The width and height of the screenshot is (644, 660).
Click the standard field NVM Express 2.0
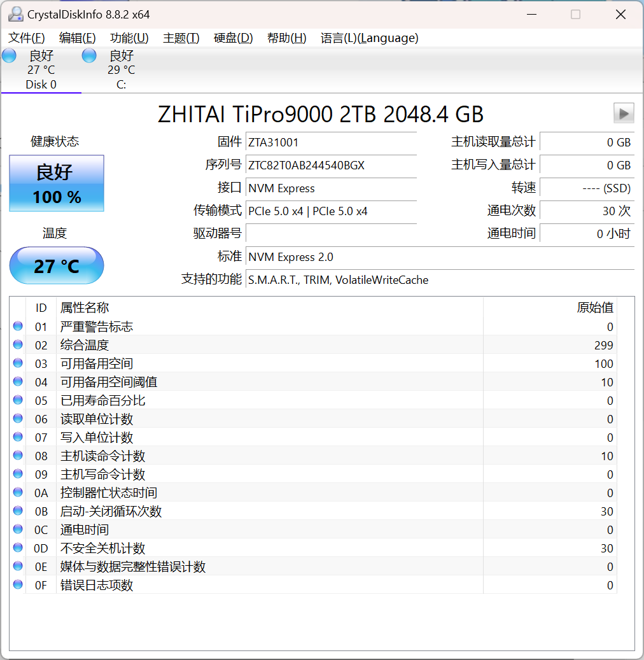[440, 256]
